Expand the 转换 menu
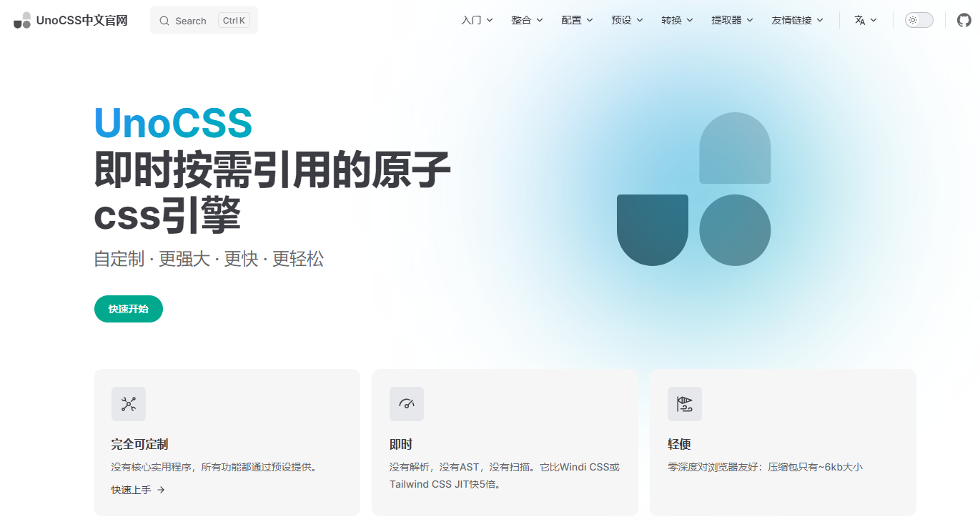The width and height of the screenshot is (980, 522). tap(677, 20)
